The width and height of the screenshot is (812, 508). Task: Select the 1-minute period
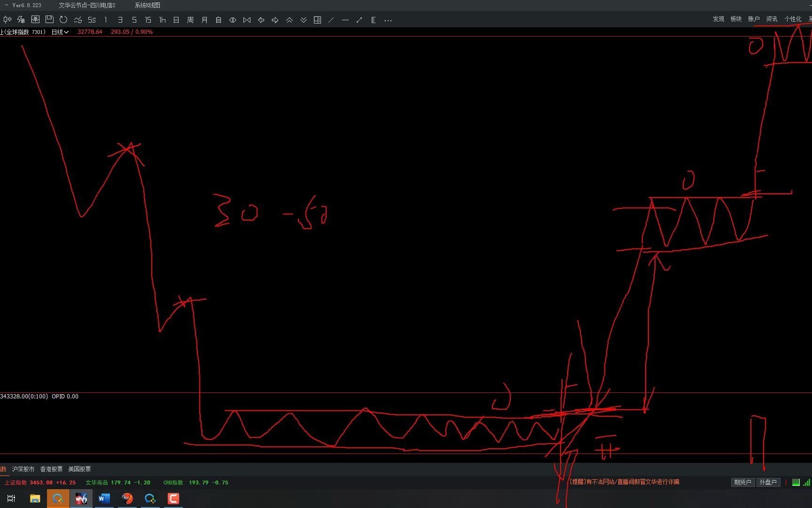click(x=106, y=20)
